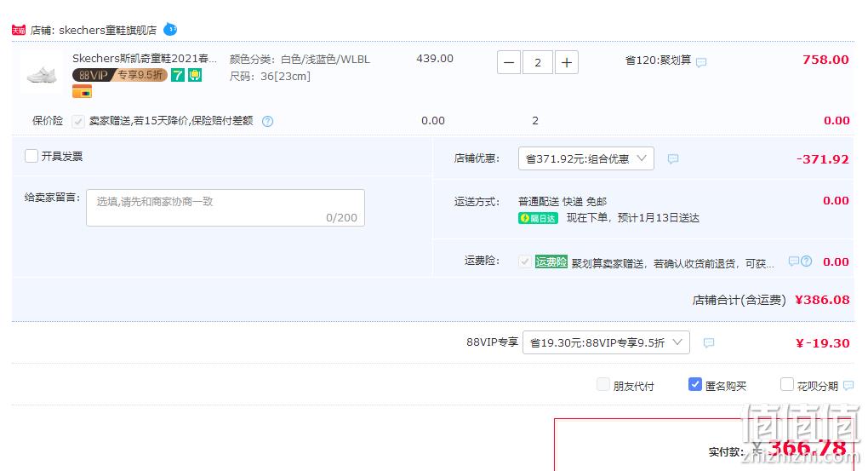This screenshot has width=868, height=471.
Task: Click the green 隔日达 delivery badge
Action: tap(538, 218)
